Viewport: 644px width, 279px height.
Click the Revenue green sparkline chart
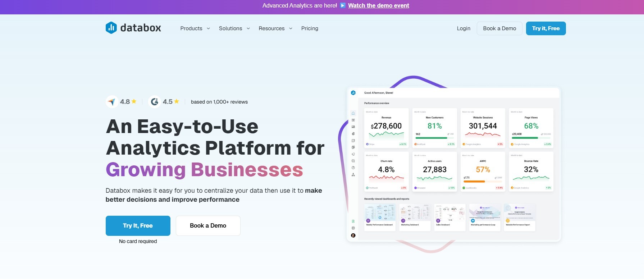[386, 135]
